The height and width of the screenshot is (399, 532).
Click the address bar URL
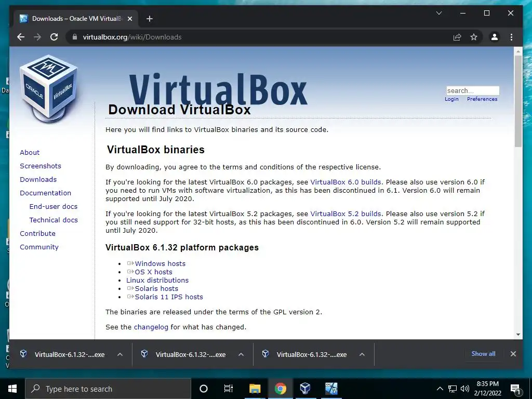(x=132, y=37)
